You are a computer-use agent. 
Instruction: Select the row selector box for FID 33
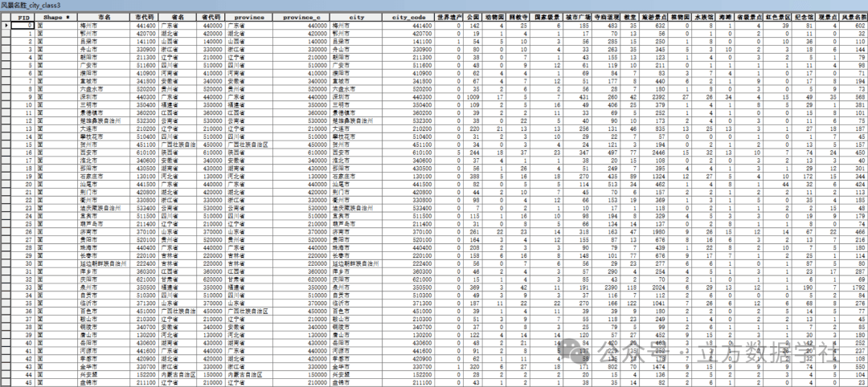coord(6,287)
